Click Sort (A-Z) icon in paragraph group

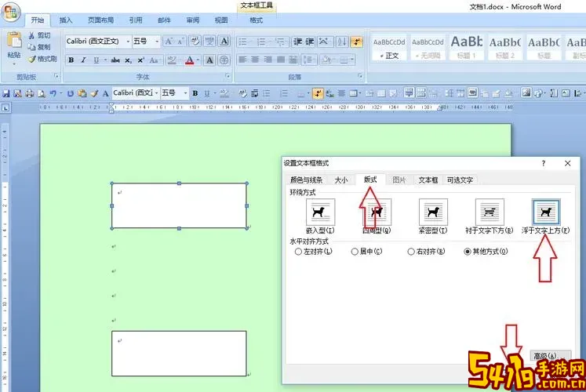pyautogui.click(x=341, y=42)
